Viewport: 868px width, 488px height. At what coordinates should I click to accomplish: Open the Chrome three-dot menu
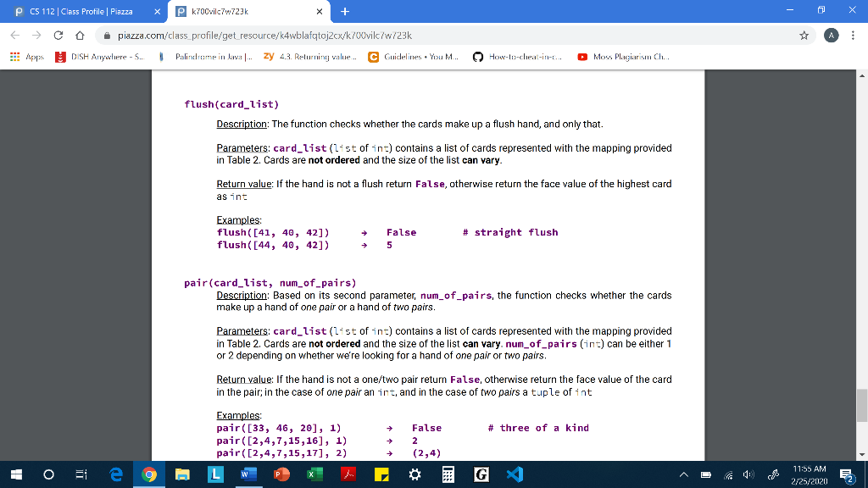point(853,36)
